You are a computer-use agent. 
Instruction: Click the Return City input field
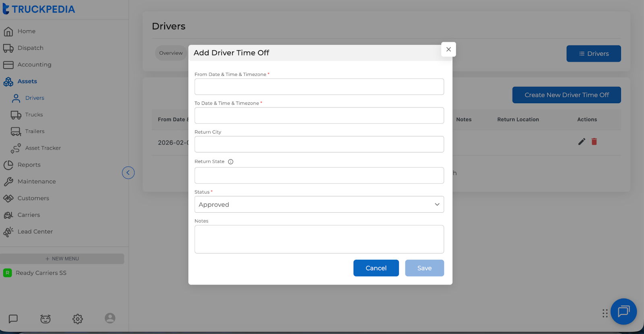pyautogui.click(x=319, y=144)
